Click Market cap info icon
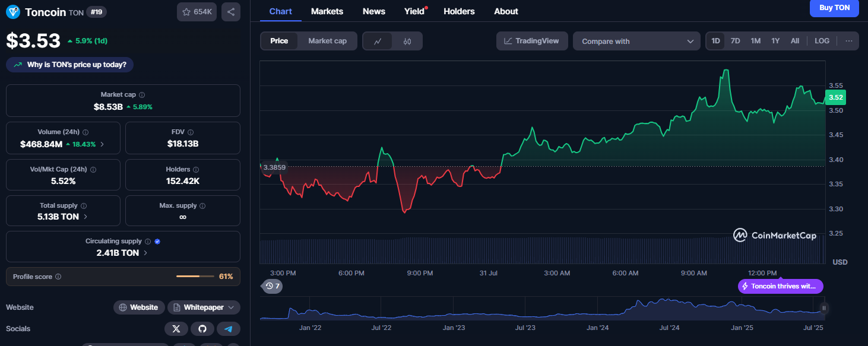This screenshot has width=868, height=346. pos(142,95)
